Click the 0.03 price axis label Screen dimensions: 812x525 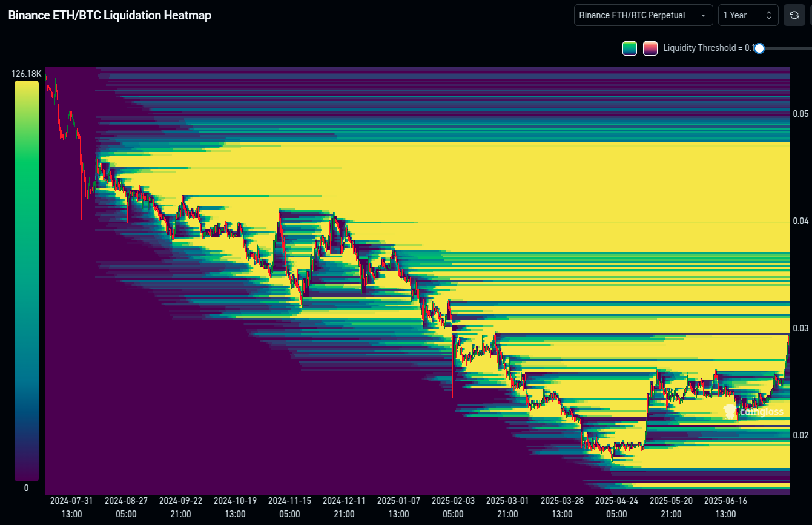800,328
